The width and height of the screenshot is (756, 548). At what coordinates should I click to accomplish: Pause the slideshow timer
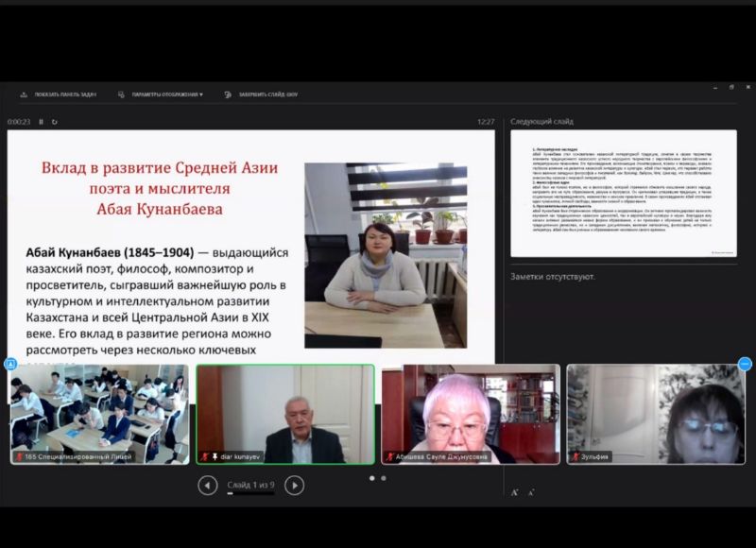click(x=41, y=122)
